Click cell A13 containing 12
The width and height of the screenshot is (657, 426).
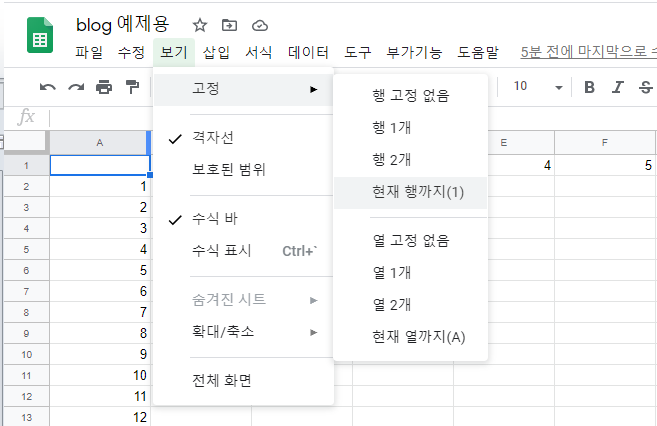(100, 417)
